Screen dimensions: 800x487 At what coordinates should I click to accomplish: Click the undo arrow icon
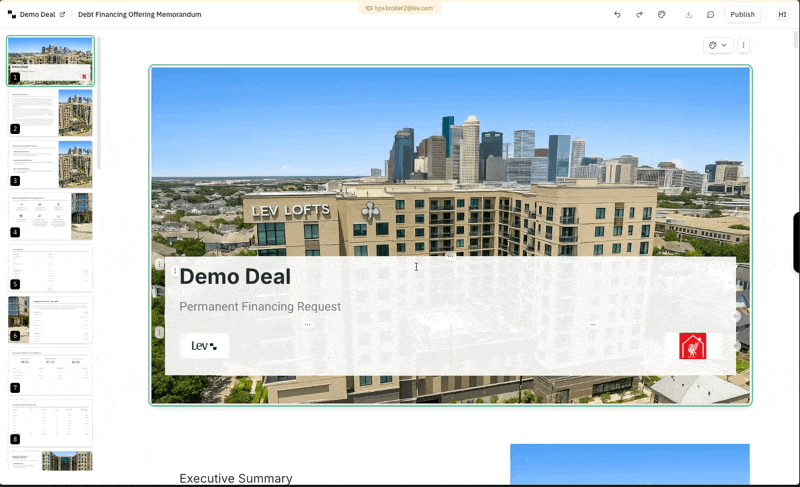click(617, 15)
